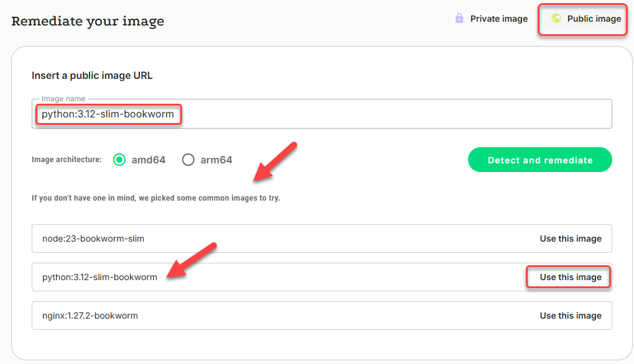
Task: Click the node:23-bookworm-slim image name
Action: tap(93, 239)
